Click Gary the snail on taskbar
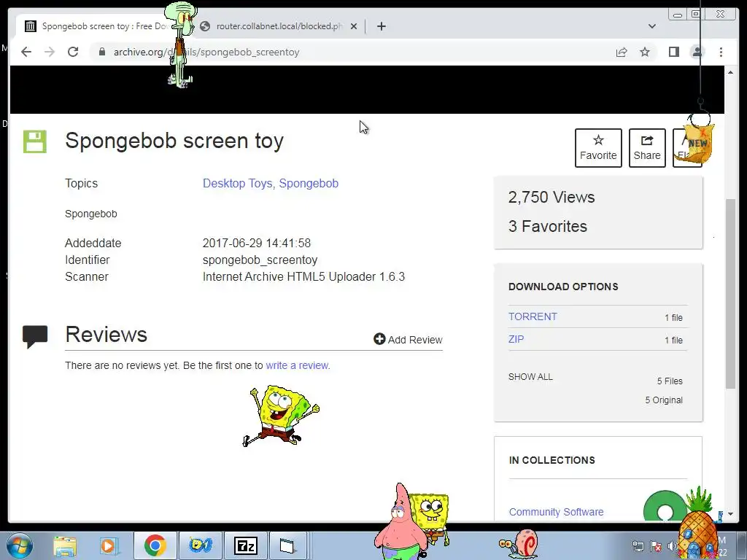Screen dimensions: 747x560 (519, 543)
